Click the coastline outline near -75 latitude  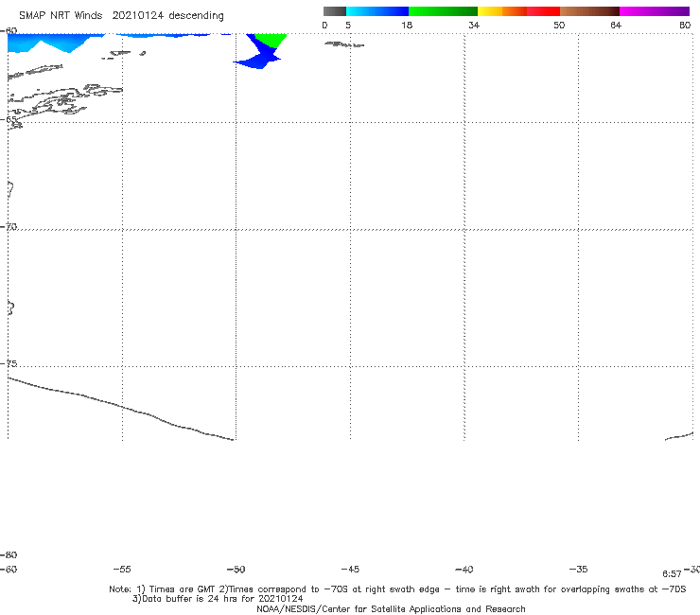click(121, 409)
